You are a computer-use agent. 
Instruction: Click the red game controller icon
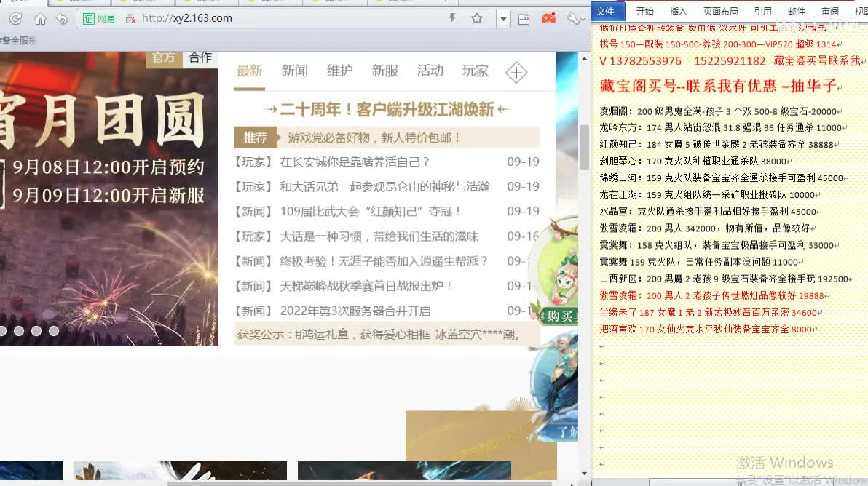(548, 19)
